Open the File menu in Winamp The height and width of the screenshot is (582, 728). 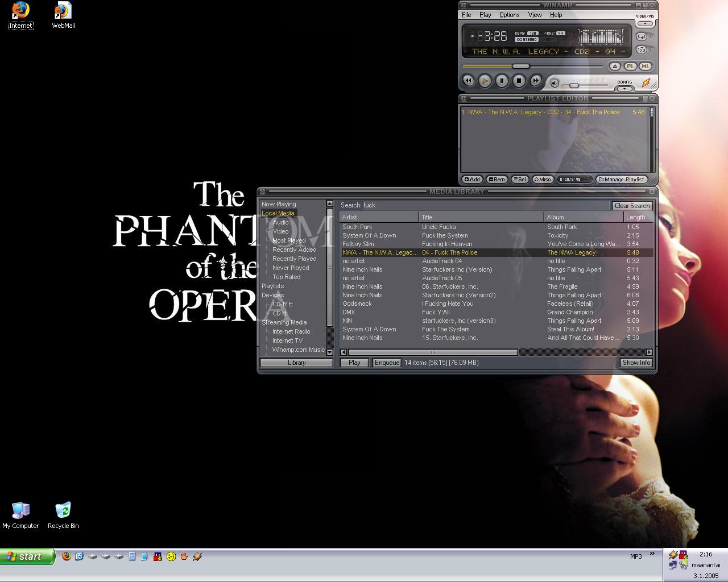click(466, 15)
